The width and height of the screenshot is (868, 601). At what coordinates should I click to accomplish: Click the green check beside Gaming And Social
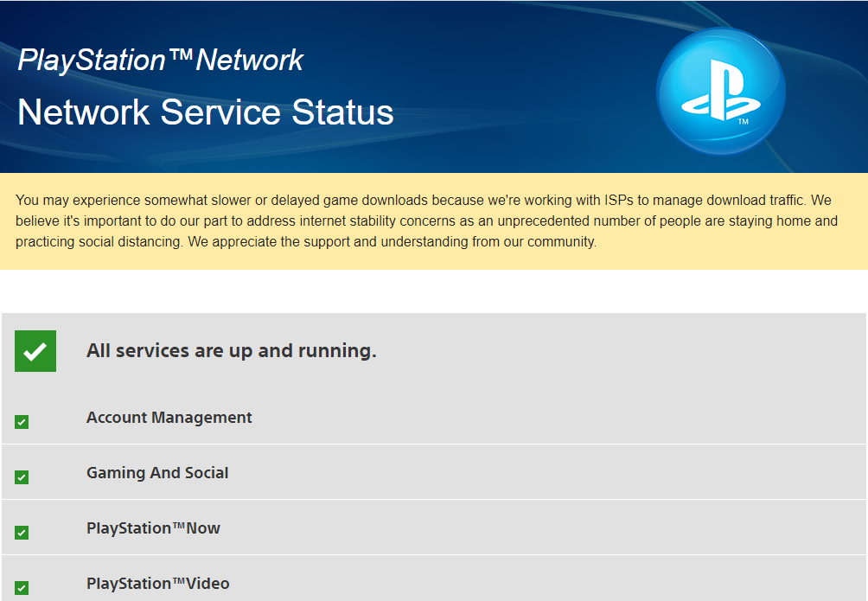pyautogui.click(x=22, y=477)
